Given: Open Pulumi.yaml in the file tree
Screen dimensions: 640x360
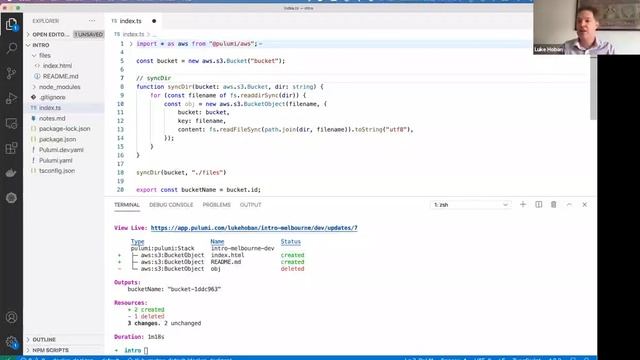Looking at the screenshot, I should [56, 160].
